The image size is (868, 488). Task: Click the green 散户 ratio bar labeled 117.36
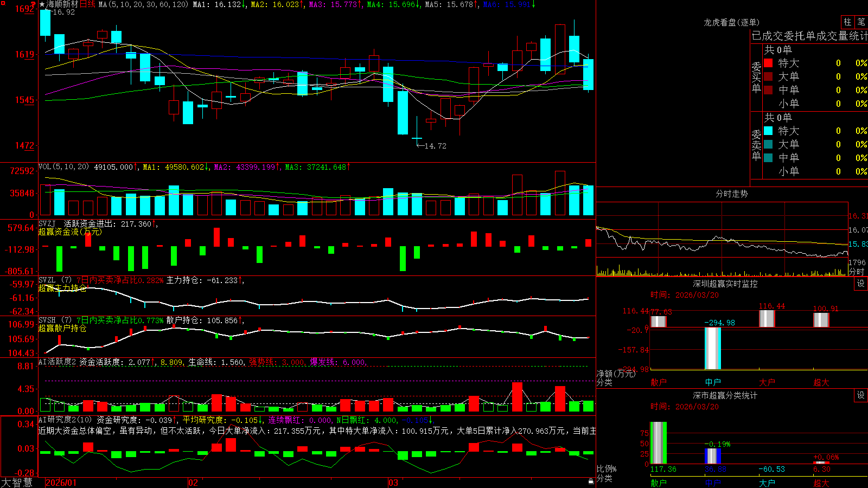(x=658, y=443)
